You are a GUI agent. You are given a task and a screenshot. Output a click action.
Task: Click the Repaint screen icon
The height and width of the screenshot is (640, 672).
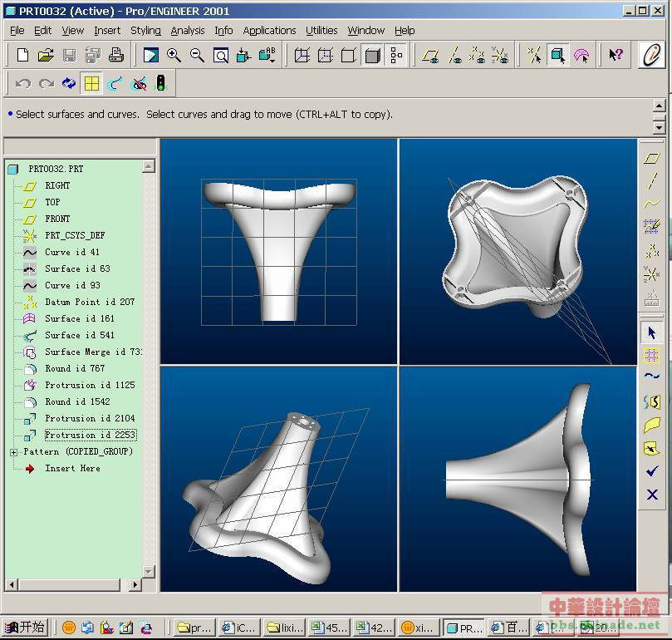150,56
